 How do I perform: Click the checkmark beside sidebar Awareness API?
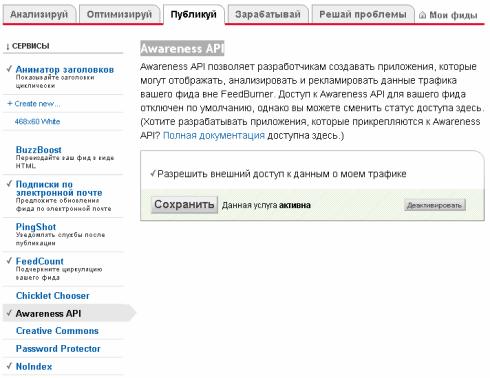(x=9, y=313)
